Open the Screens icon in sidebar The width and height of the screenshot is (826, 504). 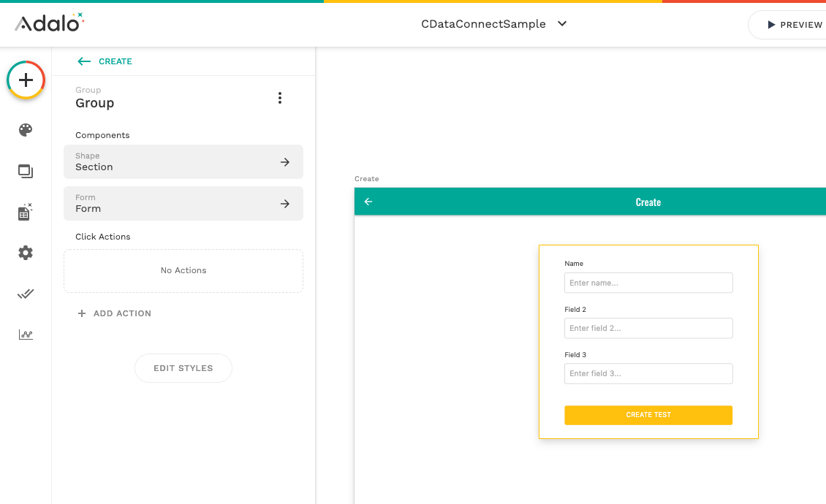point(26,172)
